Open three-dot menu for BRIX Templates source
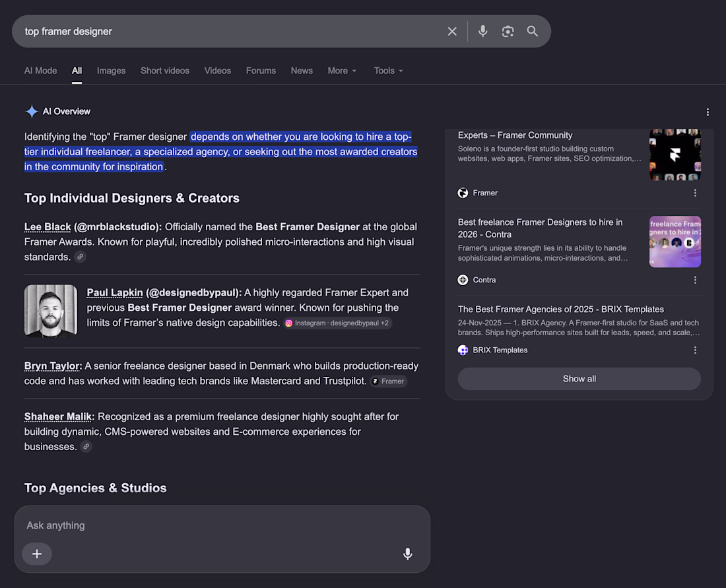This screenshot has width=726, height=588. (695, 350)
